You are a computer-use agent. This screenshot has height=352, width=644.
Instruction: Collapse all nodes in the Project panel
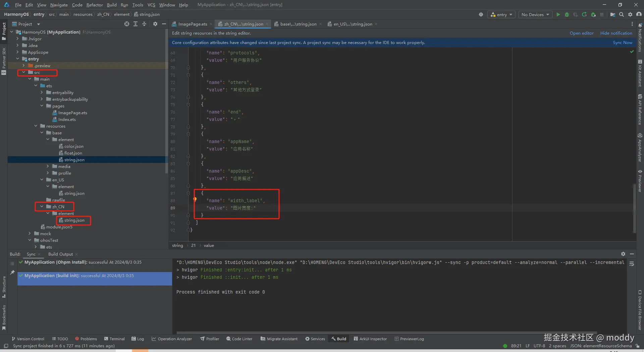144,24
